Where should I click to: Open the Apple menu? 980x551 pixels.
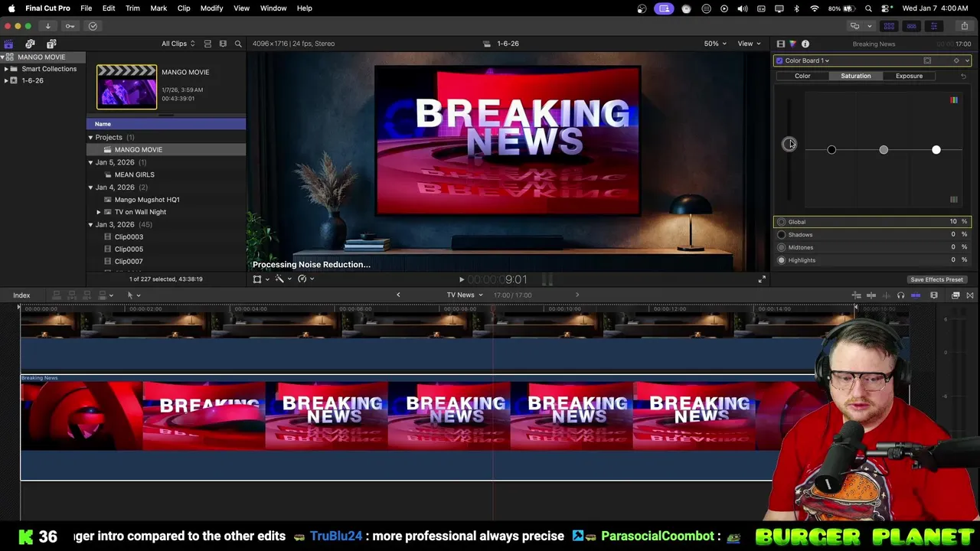pos(11,8)
